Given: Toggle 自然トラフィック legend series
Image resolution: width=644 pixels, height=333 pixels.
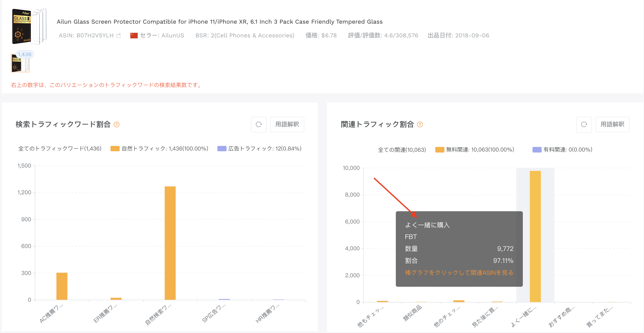Looking at the screenshot, I should click(159, 149).
